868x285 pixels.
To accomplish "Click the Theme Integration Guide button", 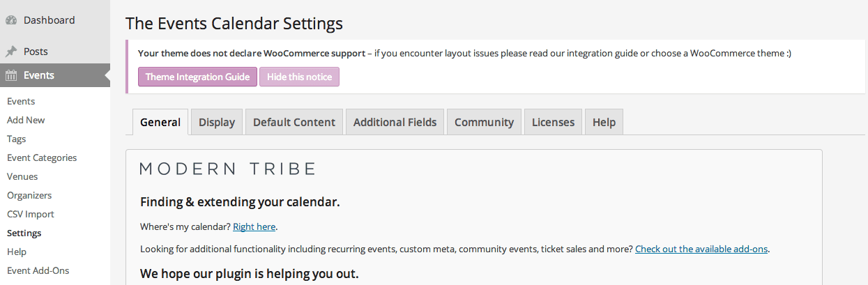I will (x=197, y=77).
